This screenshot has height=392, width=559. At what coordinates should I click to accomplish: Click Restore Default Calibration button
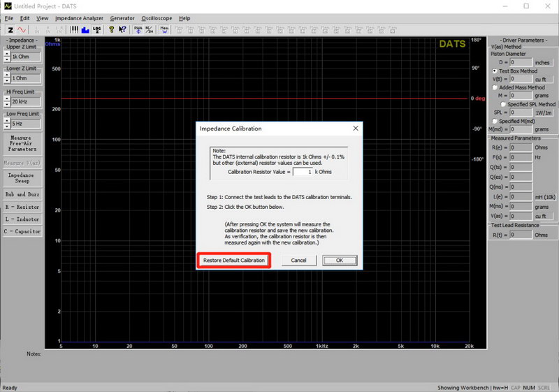pos(233,261)
